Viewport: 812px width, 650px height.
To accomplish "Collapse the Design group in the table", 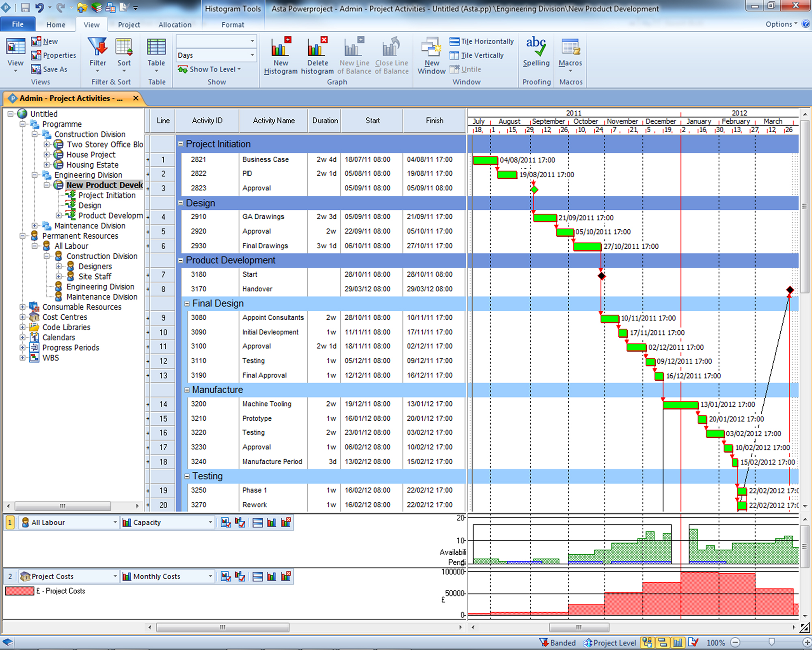I will point(181,203).
